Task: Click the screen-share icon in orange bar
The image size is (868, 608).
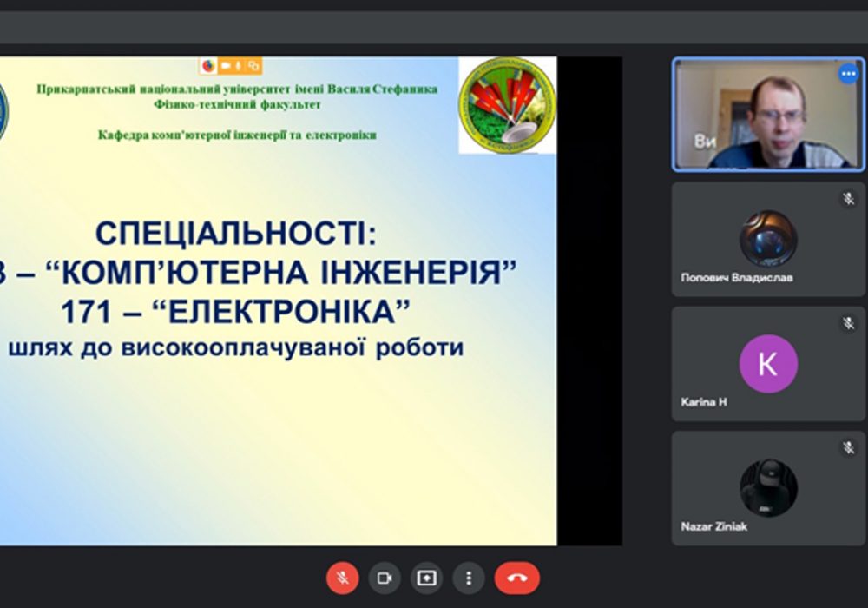Action: [253, 66]
